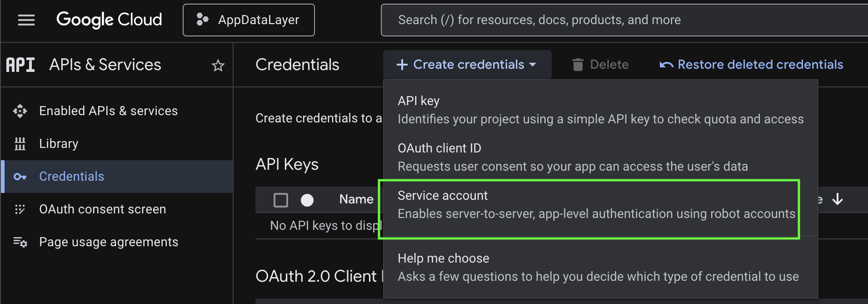Choose OAuth client ID option

[x=573, y=157]
